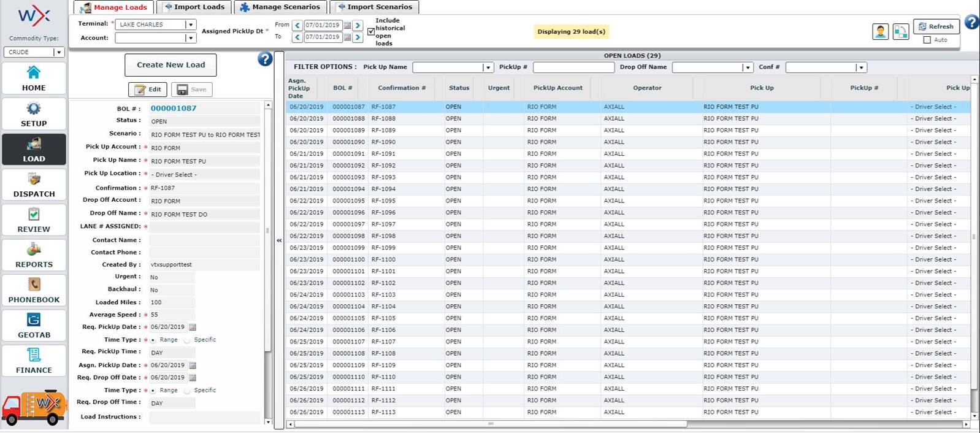Open the Drop Off Name filter dropdown

pyautogui.click(x=748, y=67)
